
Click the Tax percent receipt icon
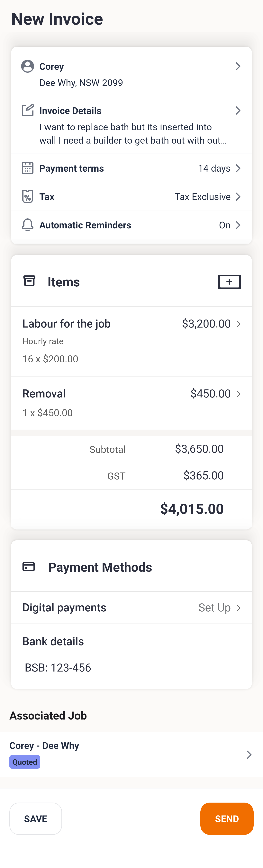click(28, 196)
